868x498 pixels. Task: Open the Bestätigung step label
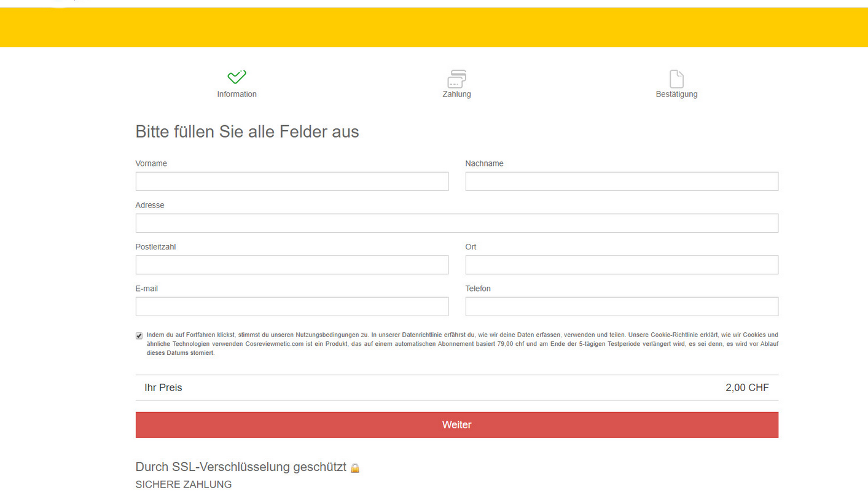[676, 94]
